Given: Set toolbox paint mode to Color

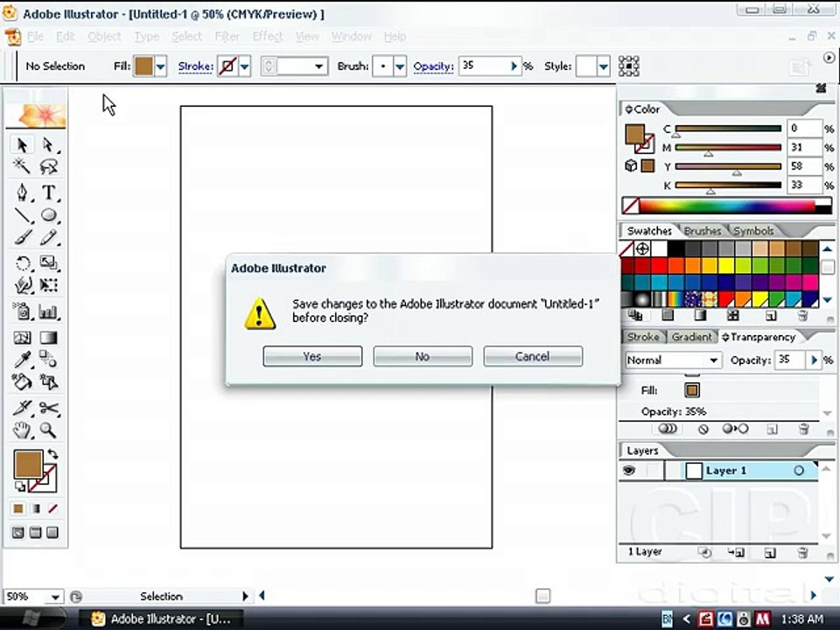Looking at the screenshot, I should click(x=18, y=509).
